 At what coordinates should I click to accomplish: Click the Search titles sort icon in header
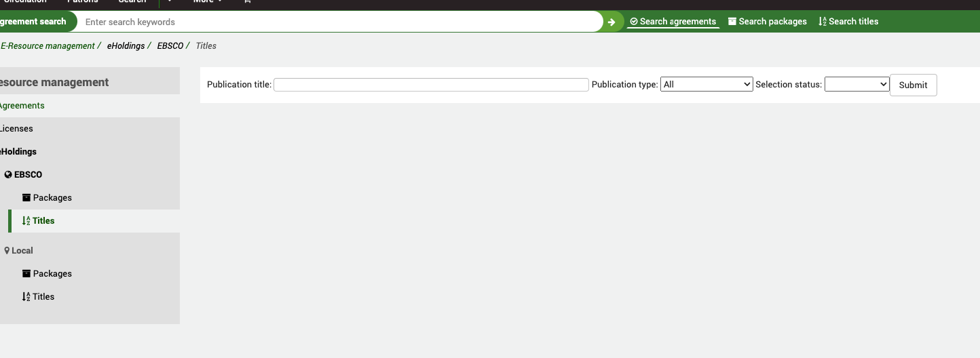[823, 22]
